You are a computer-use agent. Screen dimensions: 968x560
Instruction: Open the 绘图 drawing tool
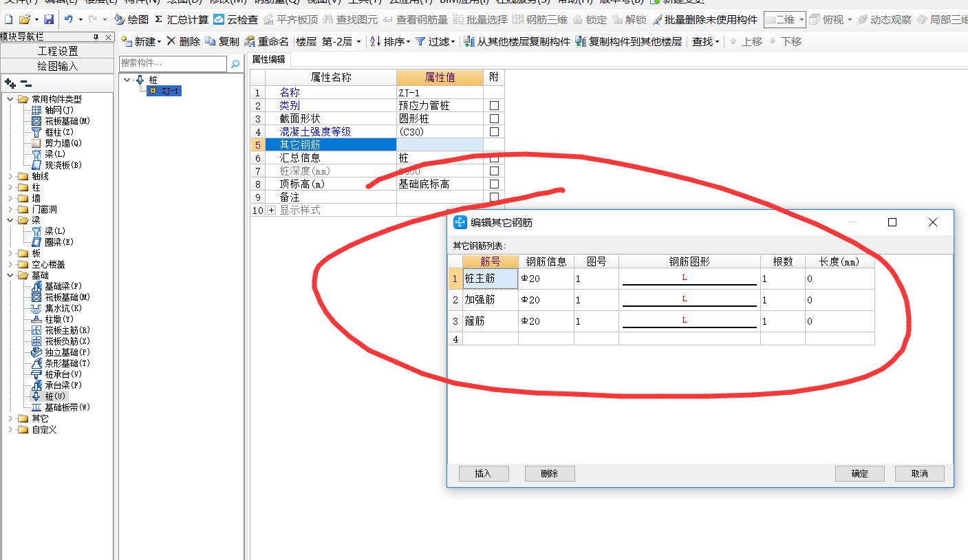131,19
